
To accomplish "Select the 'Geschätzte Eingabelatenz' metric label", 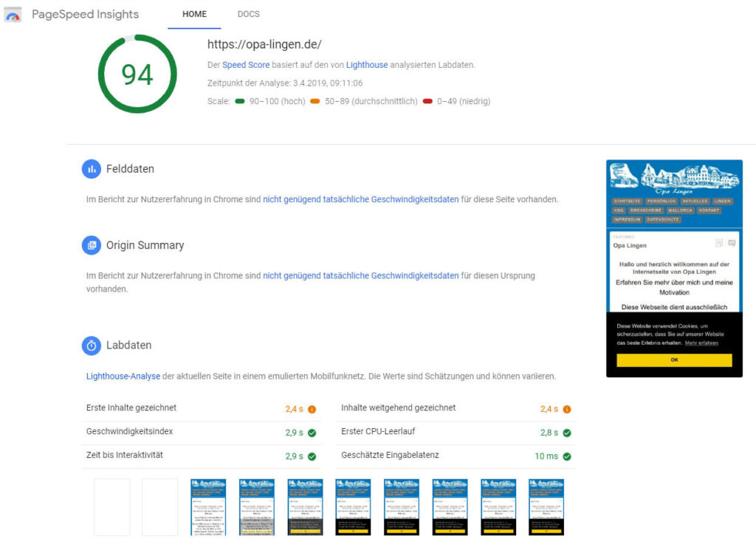I will [390, 455].
